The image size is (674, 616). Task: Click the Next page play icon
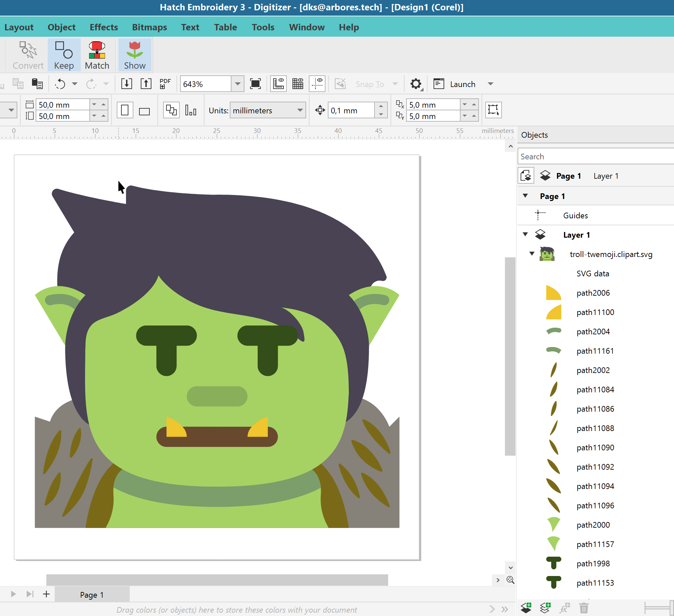click(x=13, y=594)
